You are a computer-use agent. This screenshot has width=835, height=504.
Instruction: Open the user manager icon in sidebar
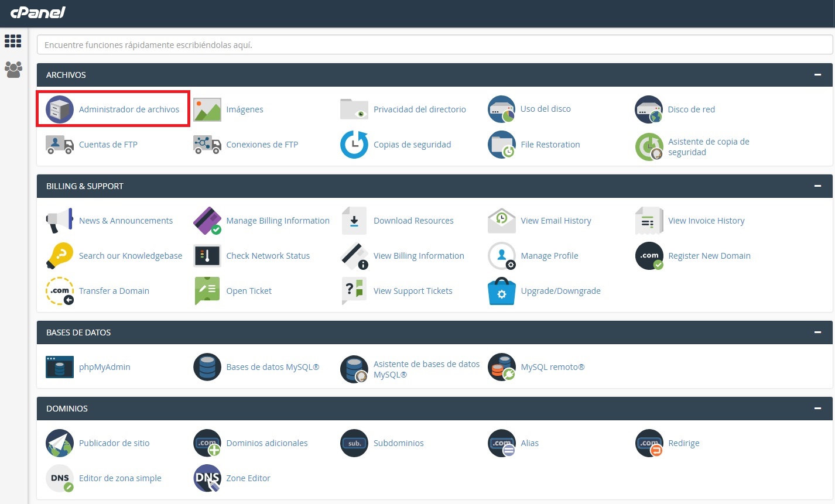point(13,70)
